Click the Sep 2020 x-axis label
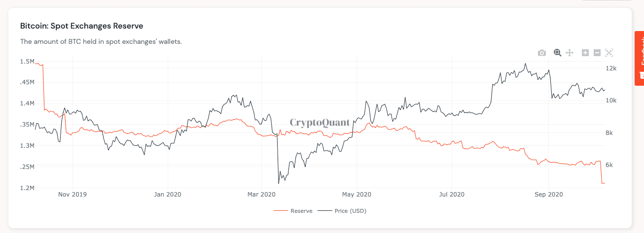 tap(549, 195)
